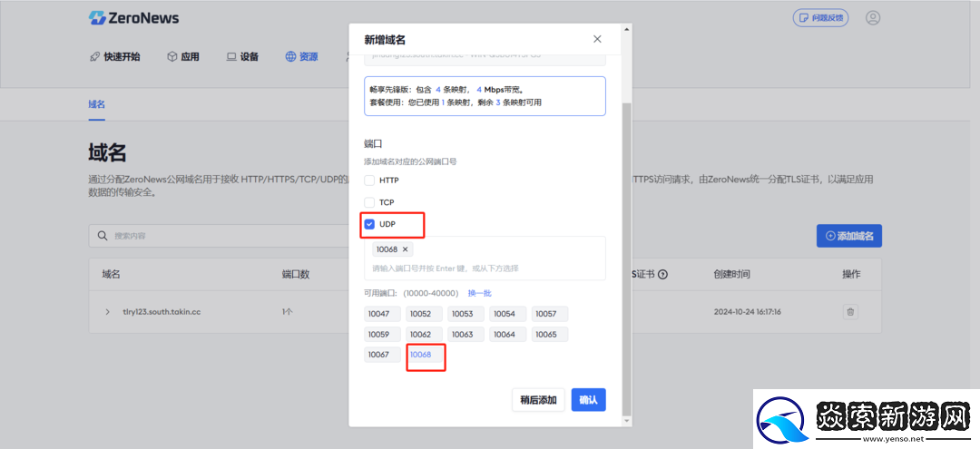Open the 应用 menu
This screenshot has width=980, height=449.
[183, 57]
